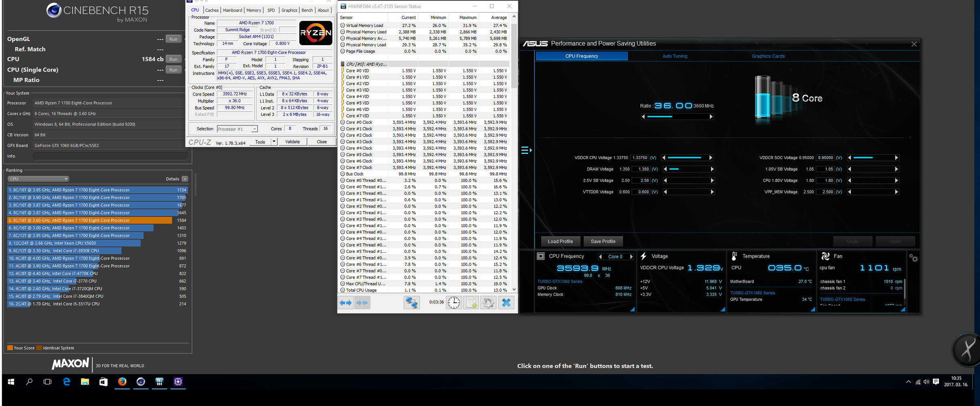
Task: Open ASUS Graphics Cards tab
Action: (x=768, y=56)
